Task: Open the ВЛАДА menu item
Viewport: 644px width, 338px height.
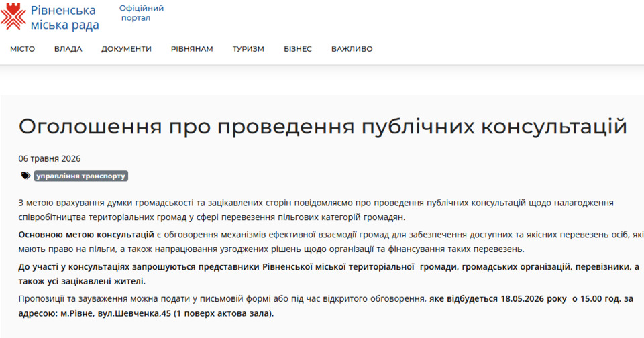Action: click(x=68, y=49)
